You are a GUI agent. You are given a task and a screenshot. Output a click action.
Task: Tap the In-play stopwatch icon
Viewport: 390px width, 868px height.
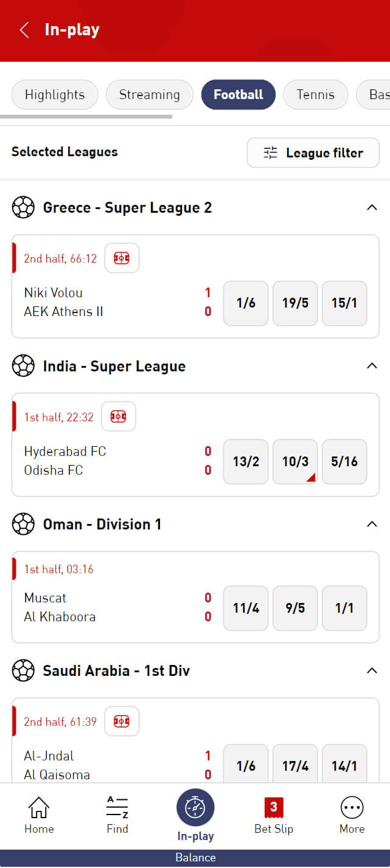pos(195,807)
